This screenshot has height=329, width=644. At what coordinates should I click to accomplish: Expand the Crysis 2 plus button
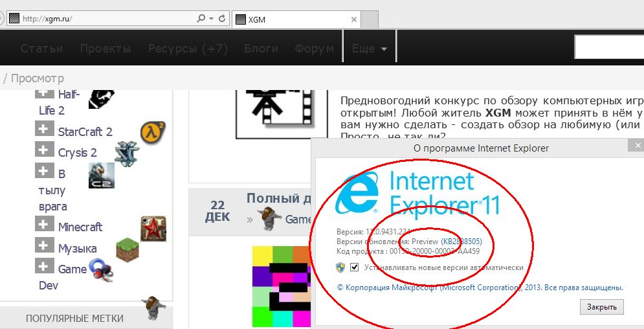coord(45,150)
